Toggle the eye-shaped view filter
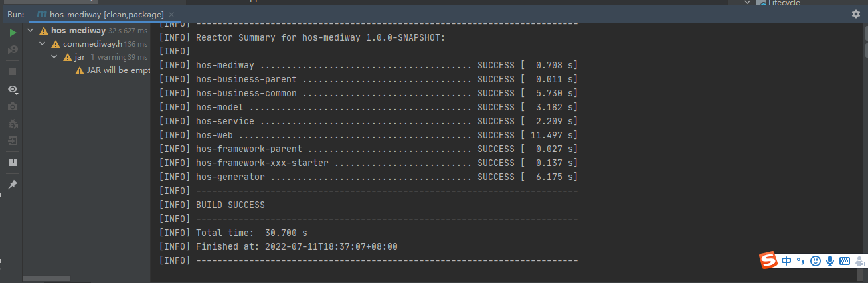868x283 pixels. point(13,89)
